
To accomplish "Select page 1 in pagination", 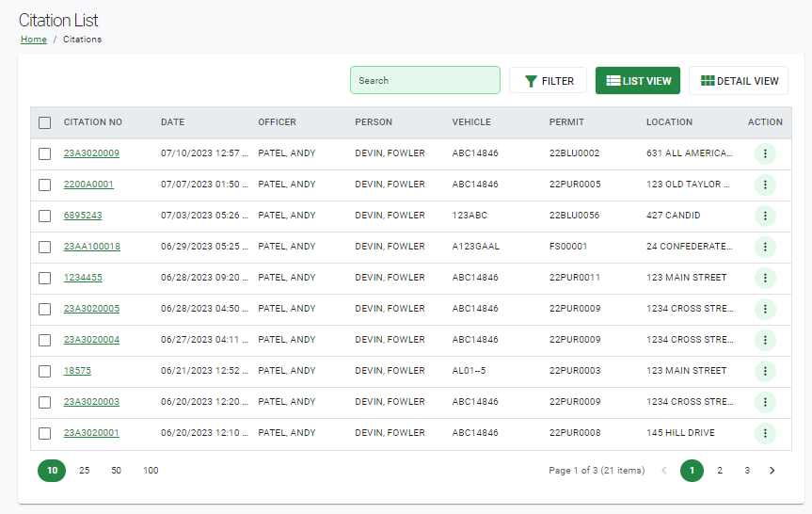I will 692,471.
